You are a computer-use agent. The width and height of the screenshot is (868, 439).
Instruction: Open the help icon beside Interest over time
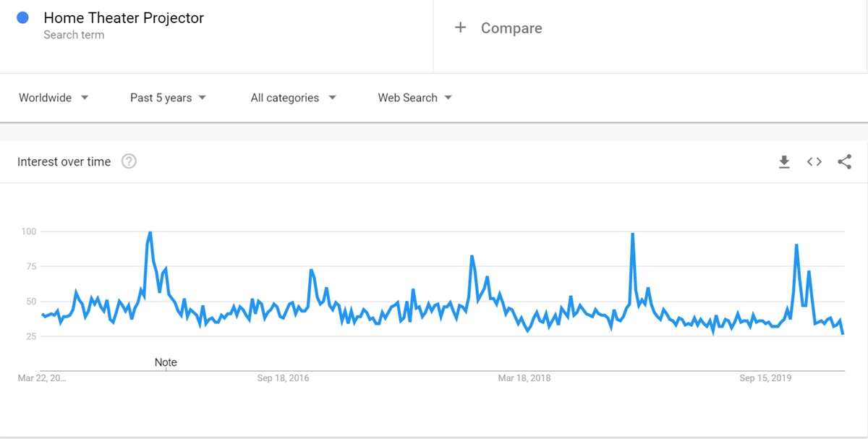tap(129, 161)
